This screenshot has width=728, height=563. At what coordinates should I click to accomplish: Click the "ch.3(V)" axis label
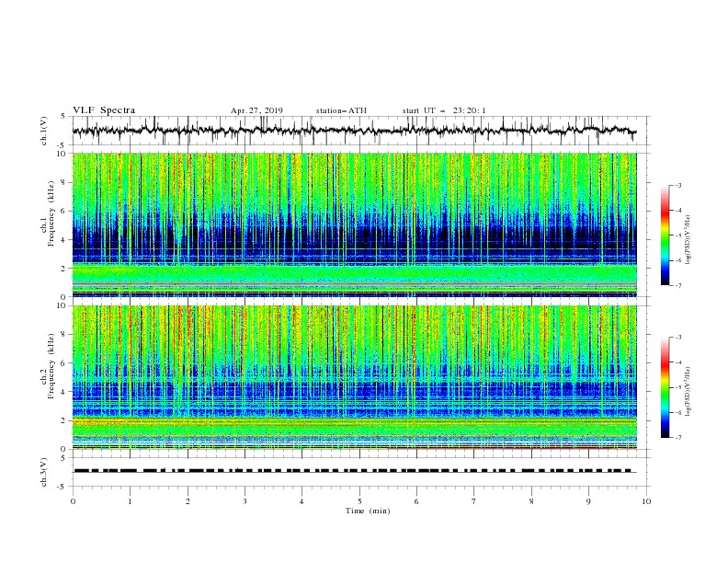(44, 472)
